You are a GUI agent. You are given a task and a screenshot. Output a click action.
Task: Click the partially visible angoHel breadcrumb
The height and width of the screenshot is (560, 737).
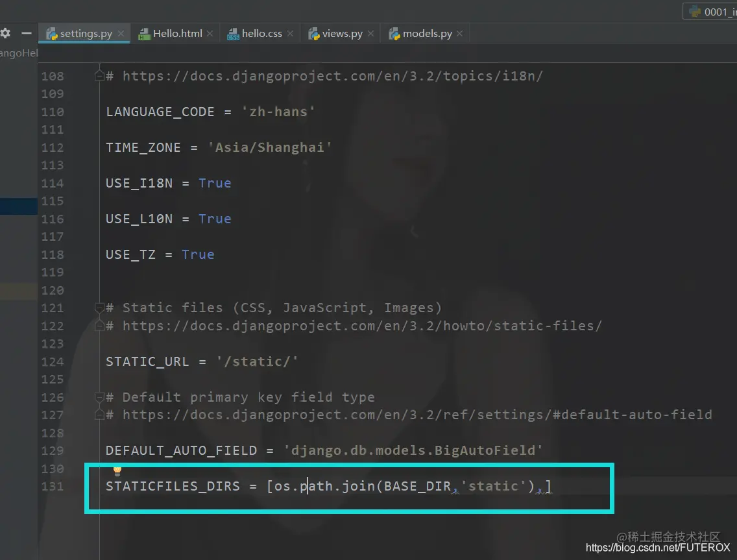[x=19, y=53]
